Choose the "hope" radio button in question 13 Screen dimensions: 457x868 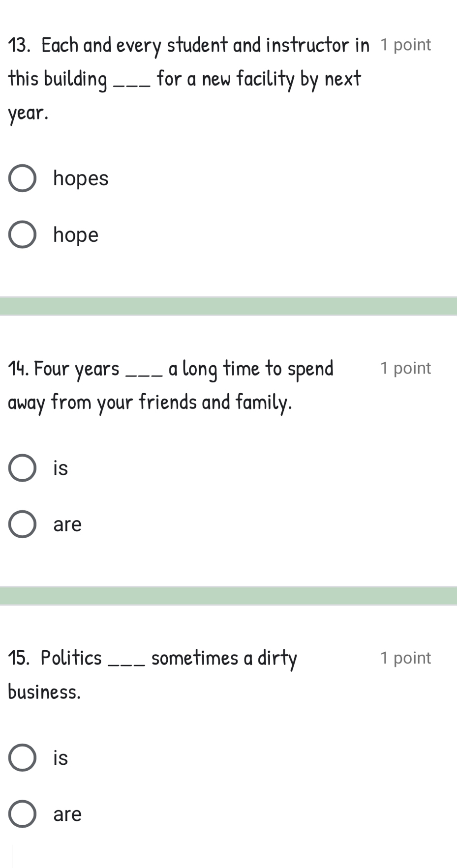22,234
